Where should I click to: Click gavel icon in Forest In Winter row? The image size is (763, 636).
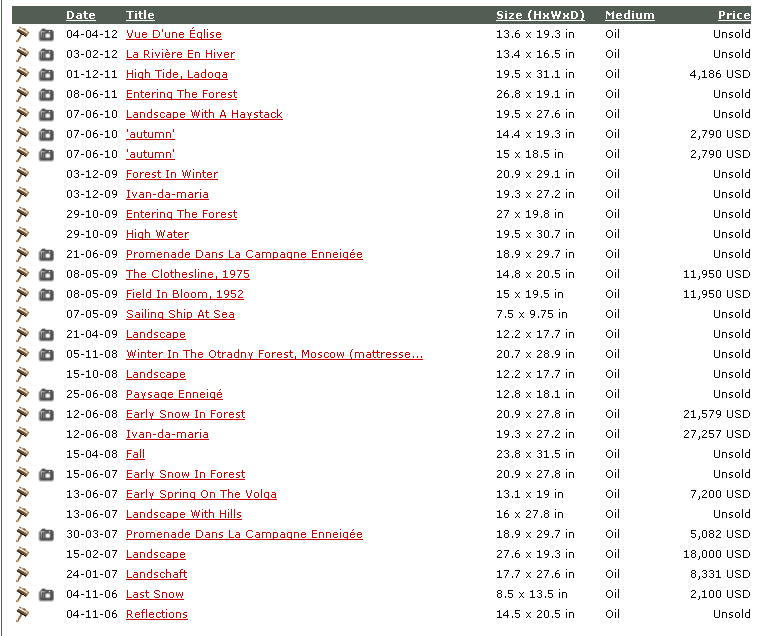click(x=22, y=174)
